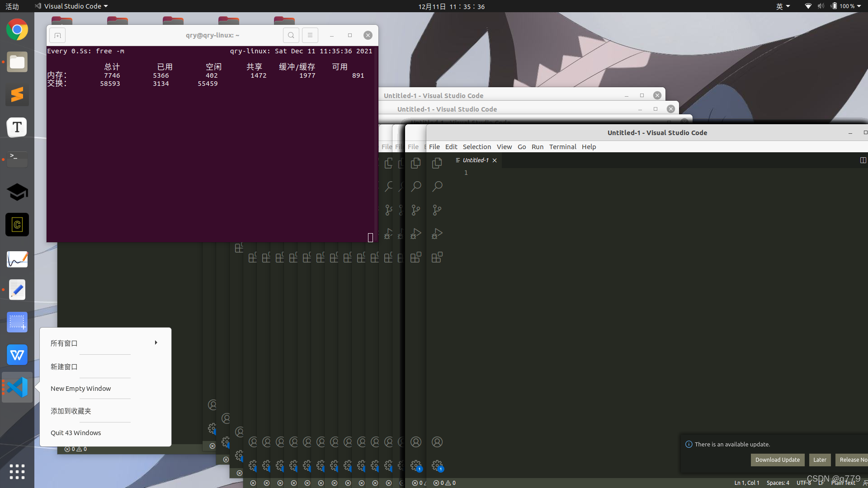The width and height of the screenshot is (868, 488).
Task: Click the Download Update button
Action: point(777,460)
